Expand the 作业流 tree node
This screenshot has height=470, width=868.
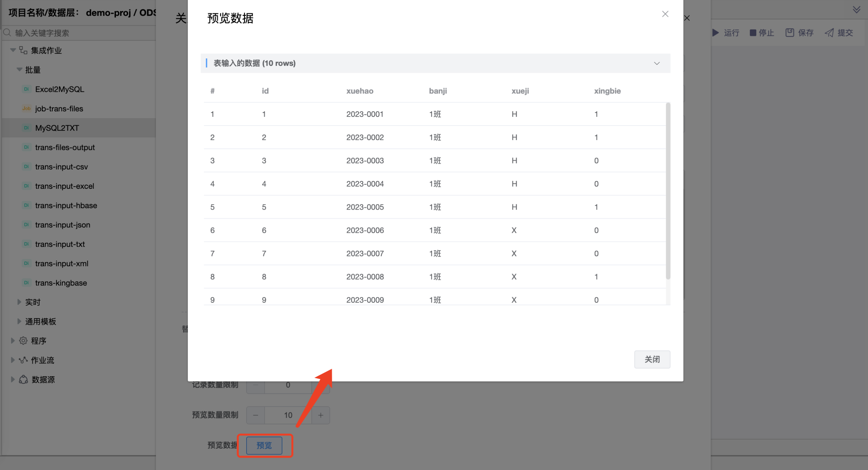[13, 360]
